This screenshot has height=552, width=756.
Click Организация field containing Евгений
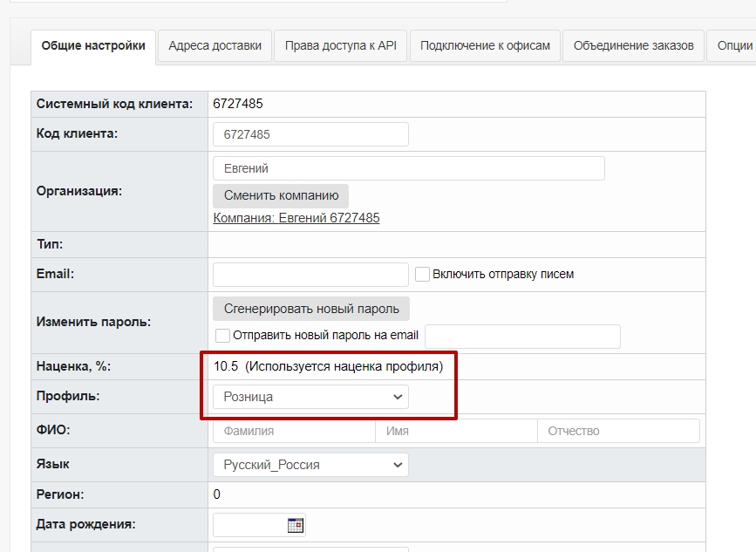[x=409, y=168]
